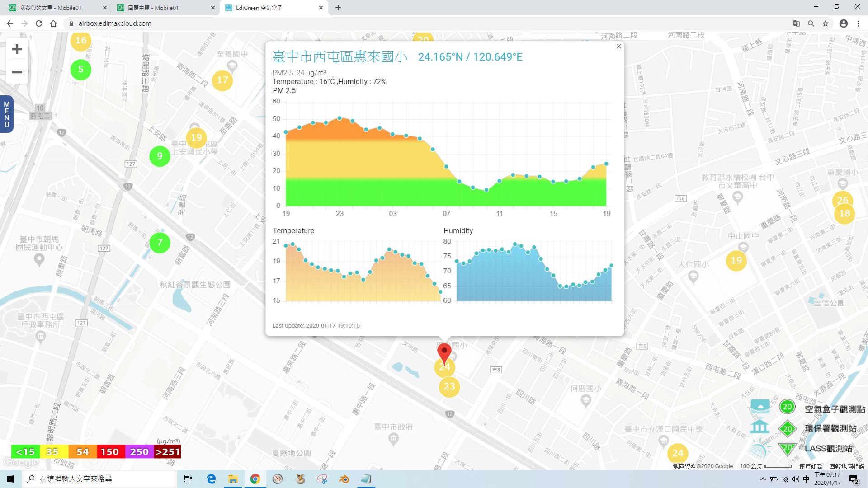Click the latest PM2.5 chart data point at hour 19
Image resolution: width=868 pixels, height=488 pixels.
606,164
